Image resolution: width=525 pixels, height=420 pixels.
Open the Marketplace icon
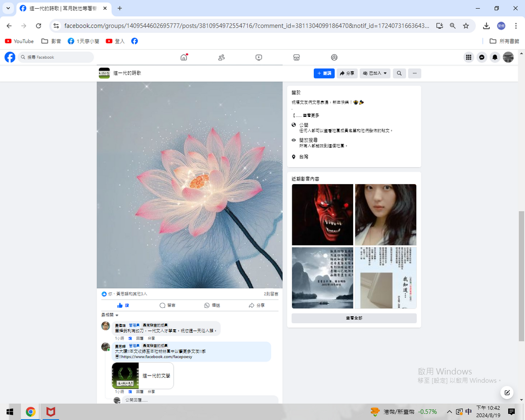coord(296,57)
